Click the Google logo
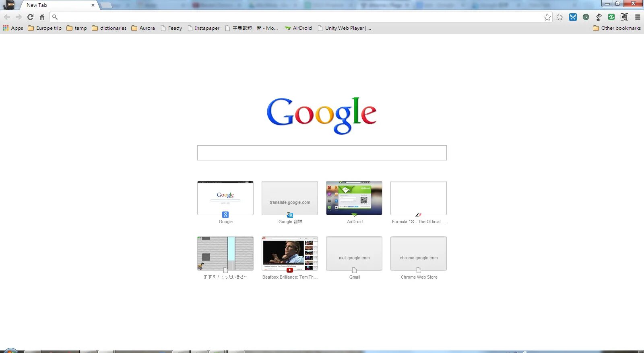The image size is (644, 353). point(322,115)
